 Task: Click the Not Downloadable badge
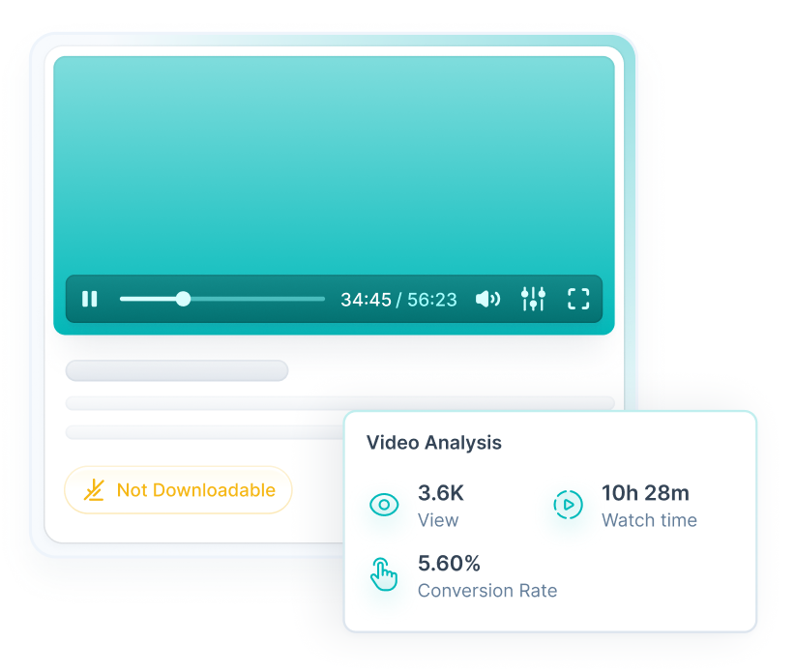[x=178, y=490]
